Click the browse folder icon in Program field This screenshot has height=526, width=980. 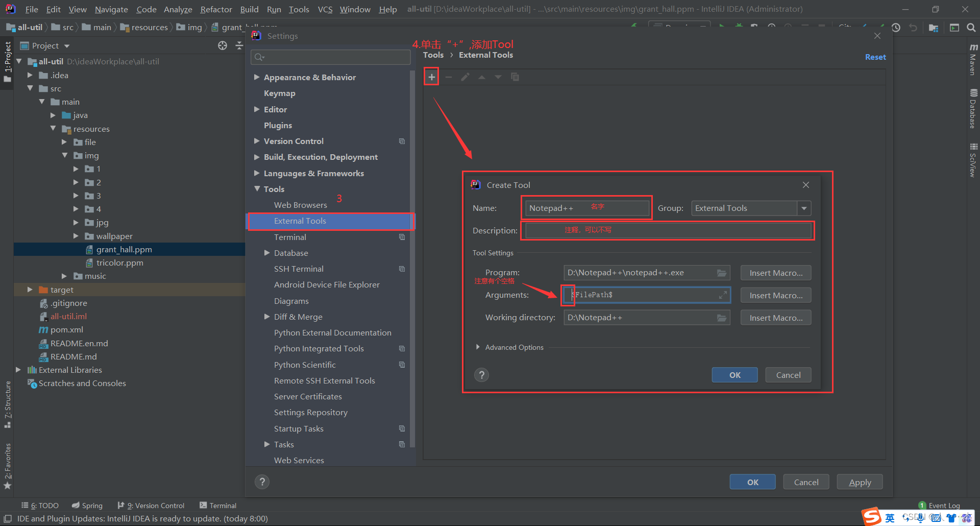click(722, 273)
